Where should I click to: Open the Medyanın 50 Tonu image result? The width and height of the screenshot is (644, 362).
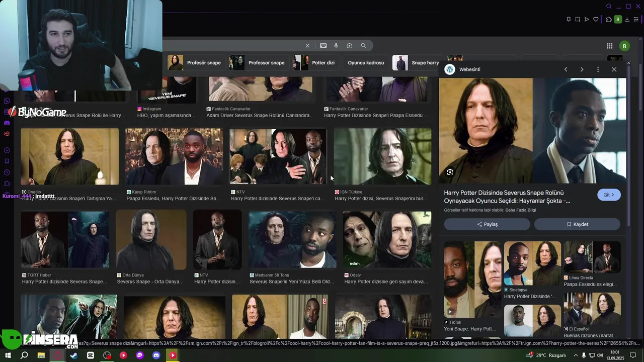click(x=292, y=239)
